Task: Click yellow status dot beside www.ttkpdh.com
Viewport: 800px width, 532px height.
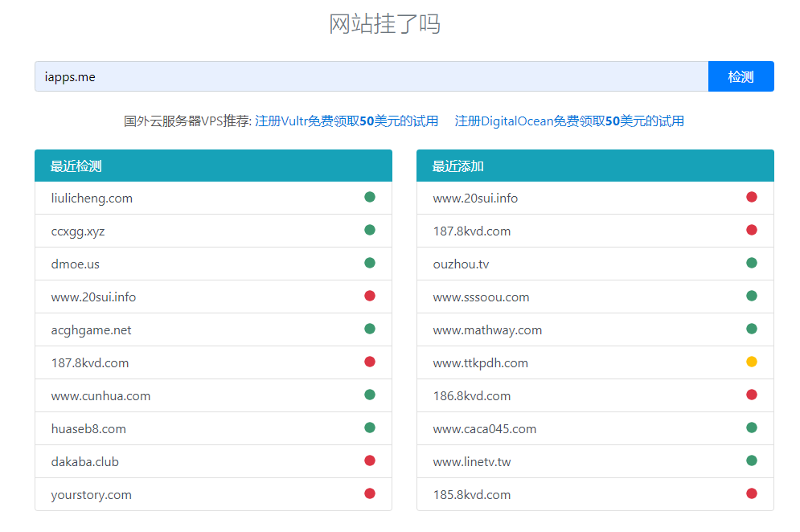Action: pos(752,362)
